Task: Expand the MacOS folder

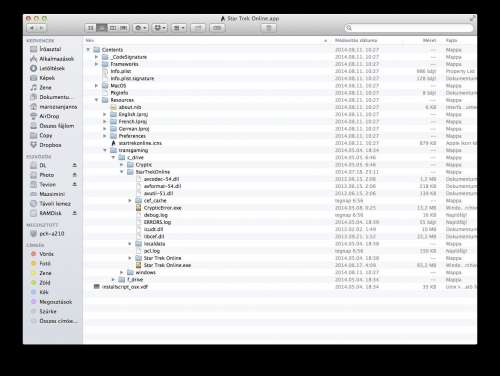Action: tap(96, 86)
